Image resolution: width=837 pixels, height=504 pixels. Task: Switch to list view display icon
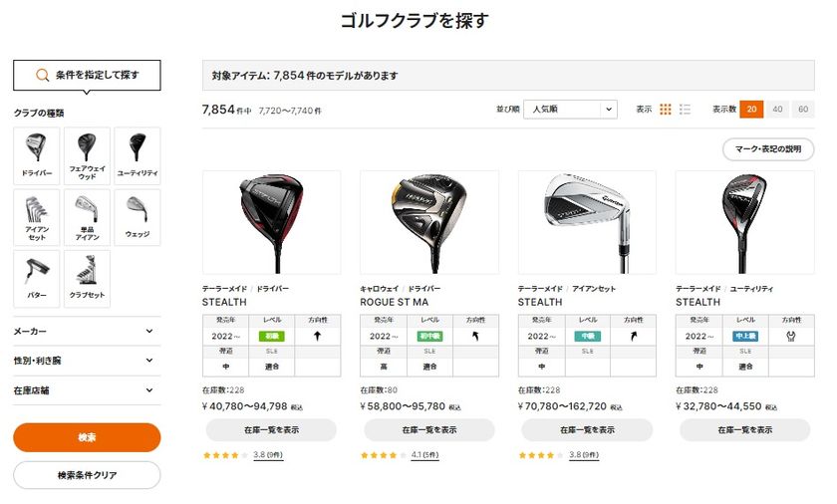tap(685, 110)
